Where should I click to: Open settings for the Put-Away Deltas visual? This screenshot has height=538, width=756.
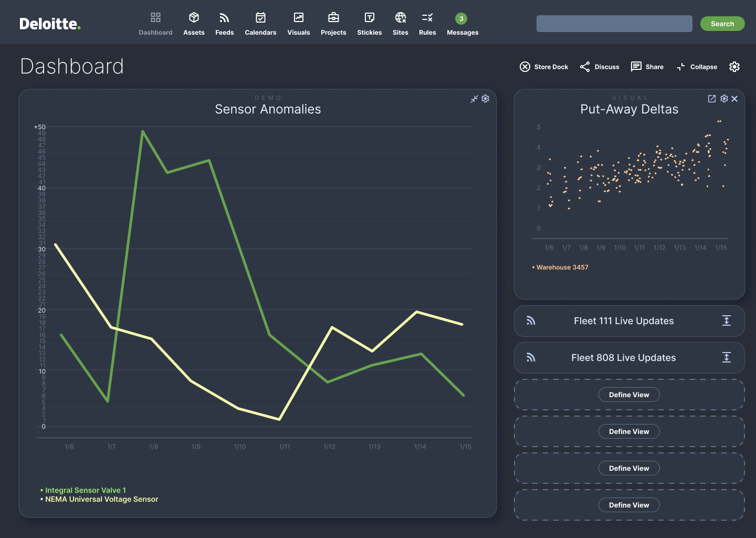pyautogui.click(x=724, y=98)
